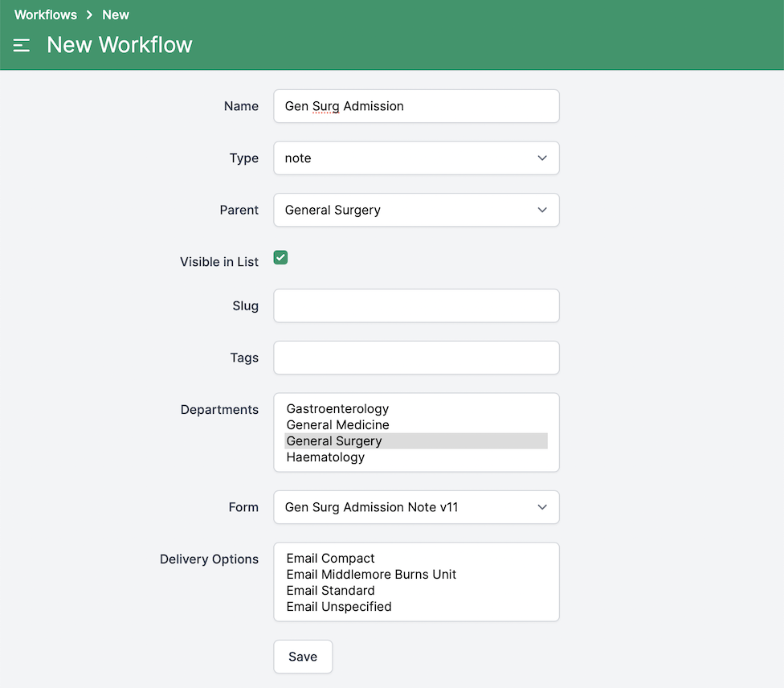The width and height of the screenshot is (784, 688).
Task: Open the hamburger menu icon
Action: point(22,46)
